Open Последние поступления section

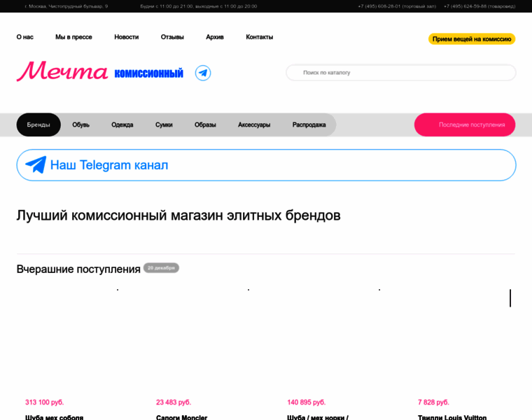point(465,125)
